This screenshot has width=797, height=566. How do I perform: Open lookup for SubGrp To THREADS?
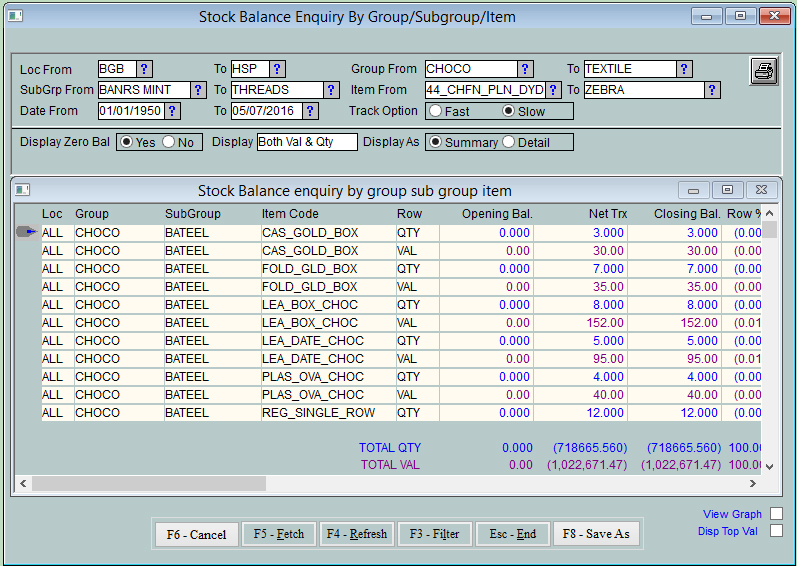pyautogui.click(x=331, y=90)
